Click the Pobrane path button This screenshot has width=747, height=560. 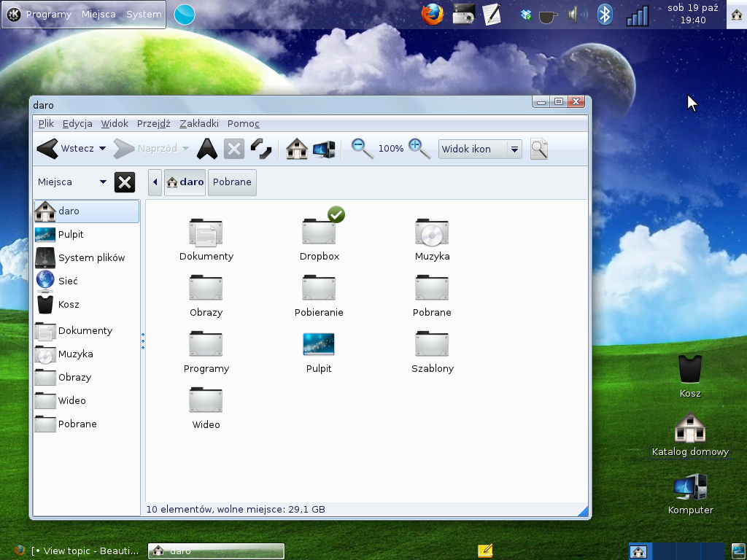point(232,182)
